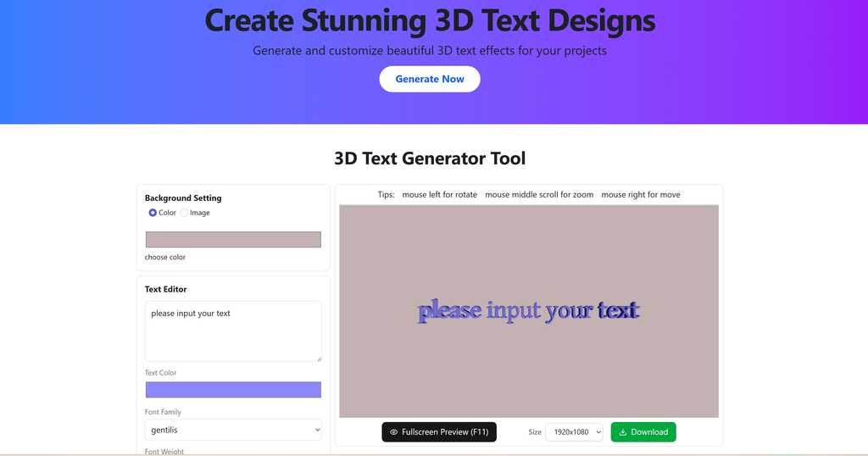868x456 pixels.
Task: Click the 'mouse left for rotate' tip
Action: click(x=439, y=195)
